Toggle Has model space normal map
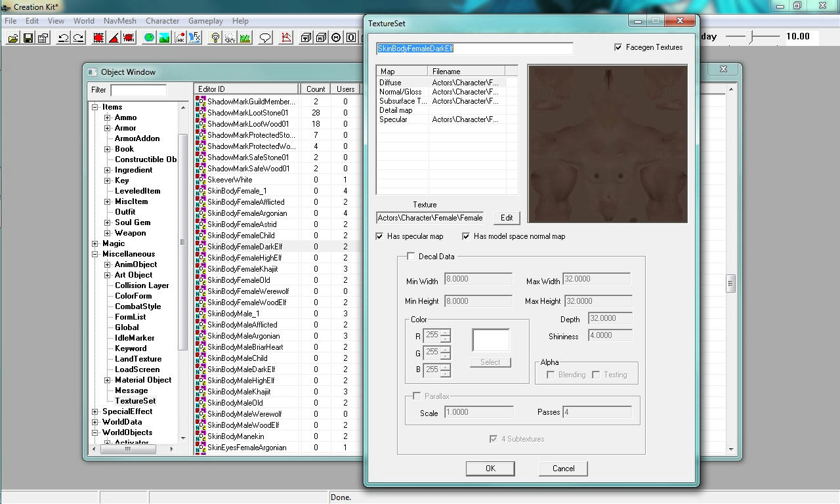Screen dimensions: 840x504 click(466, 236)
